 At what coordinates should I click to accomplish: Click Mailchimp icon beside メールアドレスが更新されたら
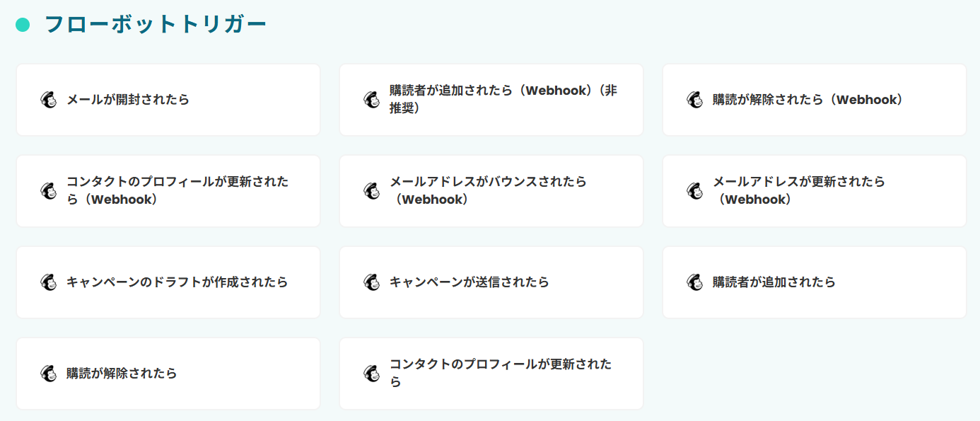(695, 191)
